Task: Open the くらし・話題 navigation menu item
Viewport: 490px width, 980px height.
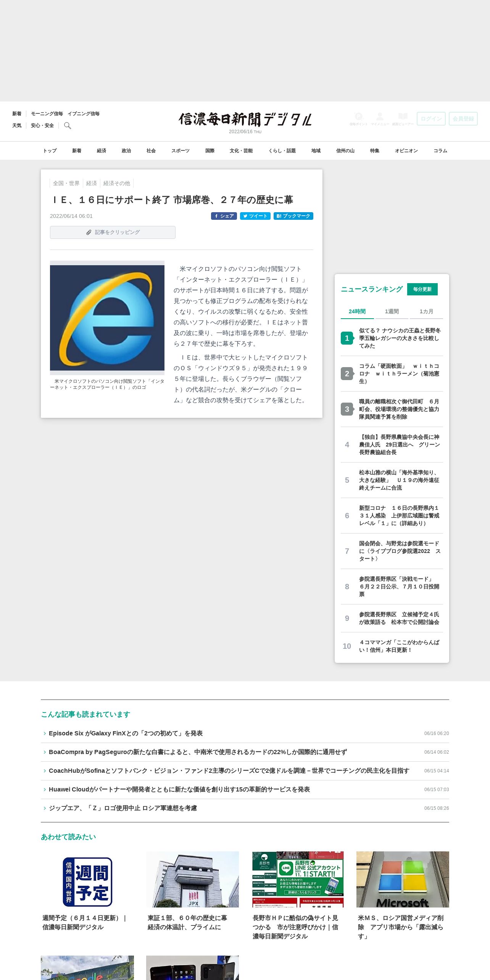Action: tap(282, 151)
